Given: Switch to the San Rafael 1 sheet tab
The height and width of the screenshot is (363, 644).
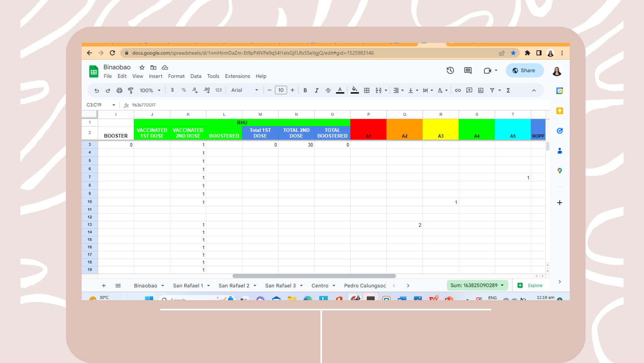Looking at the screenshot, I should (x=188, y=286).
